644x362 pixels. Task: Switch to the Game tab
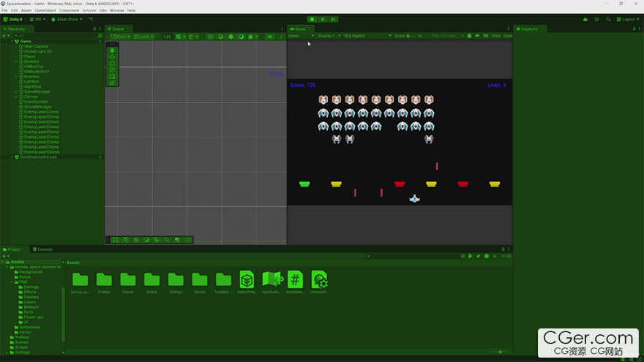click(x=300, y=29)
